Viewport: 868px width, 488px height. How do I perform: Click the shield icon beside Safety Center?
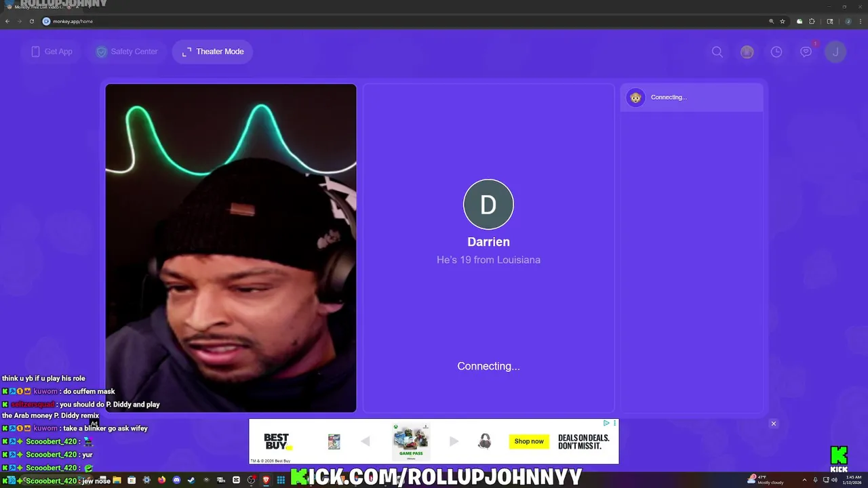[x=101, y=52]
